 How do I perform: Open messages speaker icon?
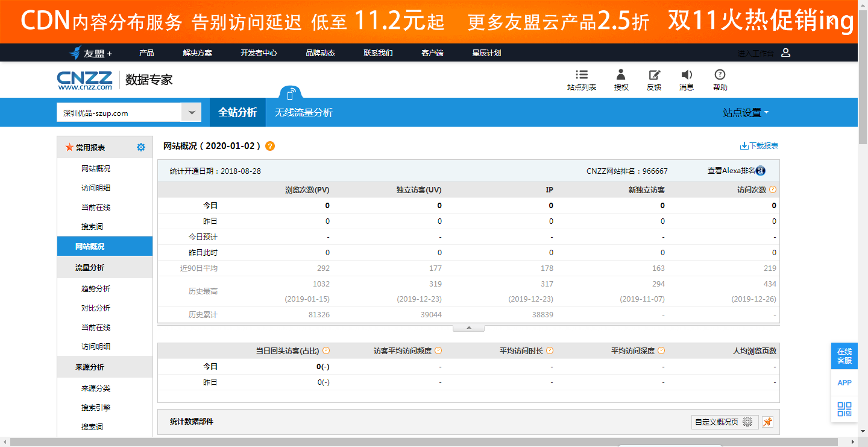click(x=687, y=75)
